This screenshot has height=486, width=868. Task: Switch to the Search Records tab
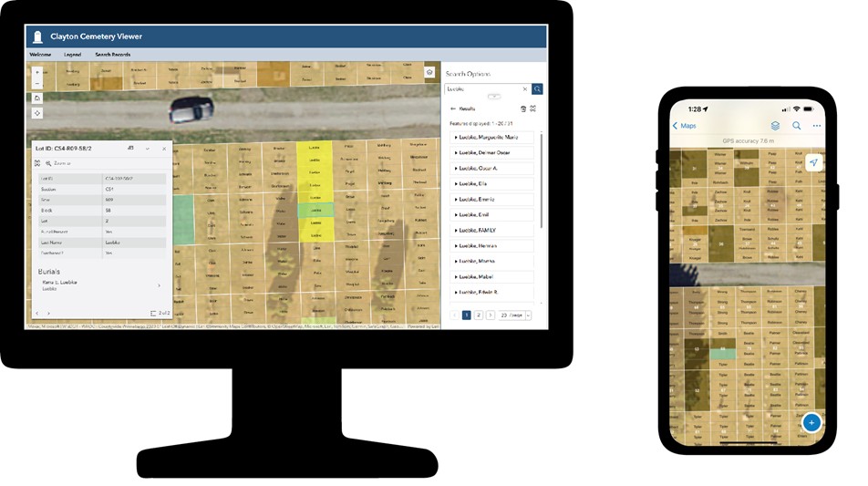click(x=112, y=55)
